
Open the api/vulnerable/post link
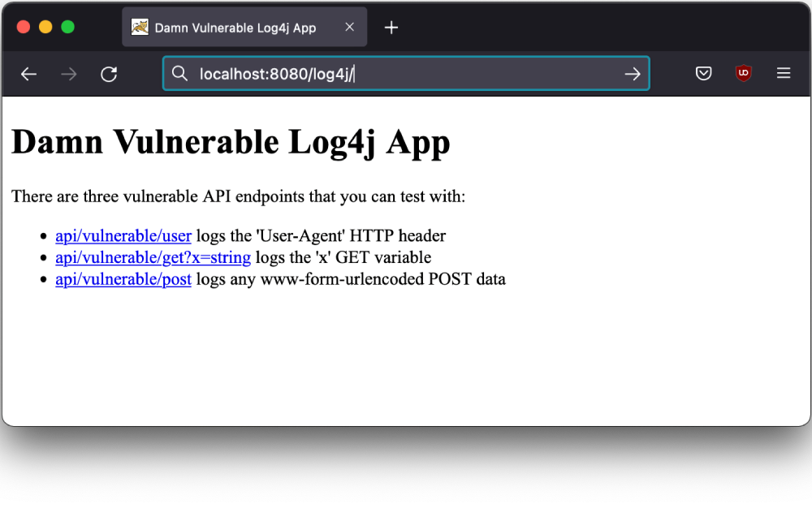tap(123, 279)
